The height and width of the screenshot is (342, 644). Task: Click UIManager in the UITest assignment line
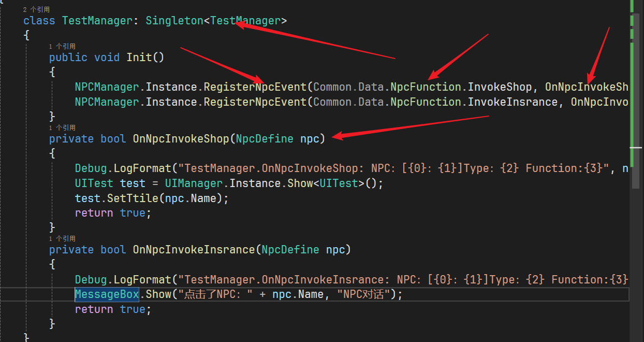click(195, 183)
